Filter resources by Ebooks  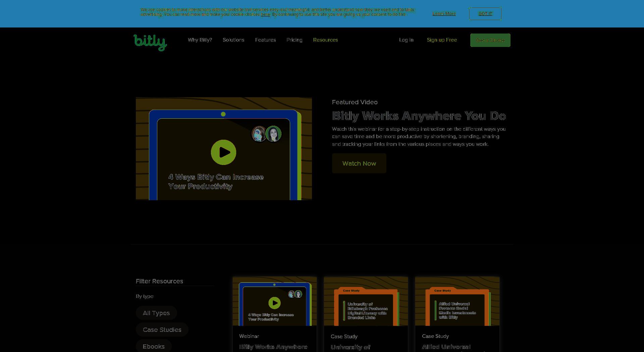(x=154, y=346)
